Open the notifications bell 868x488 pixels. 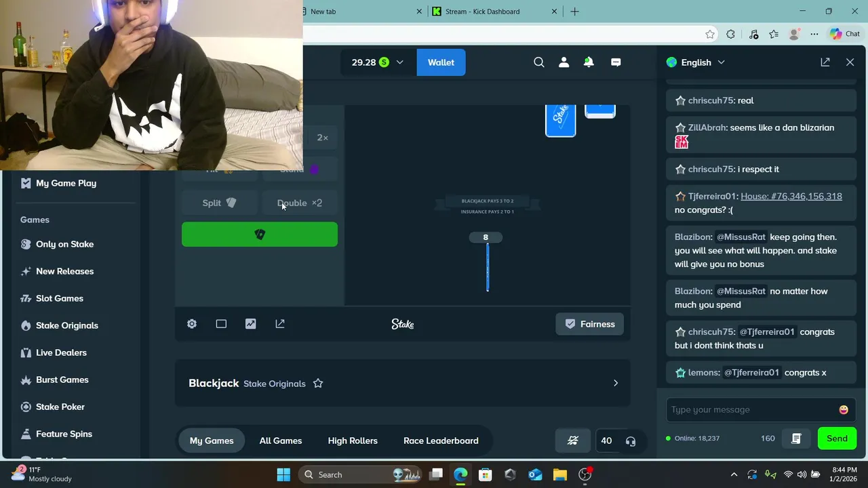pyautogui.click(x=589, y=62)
